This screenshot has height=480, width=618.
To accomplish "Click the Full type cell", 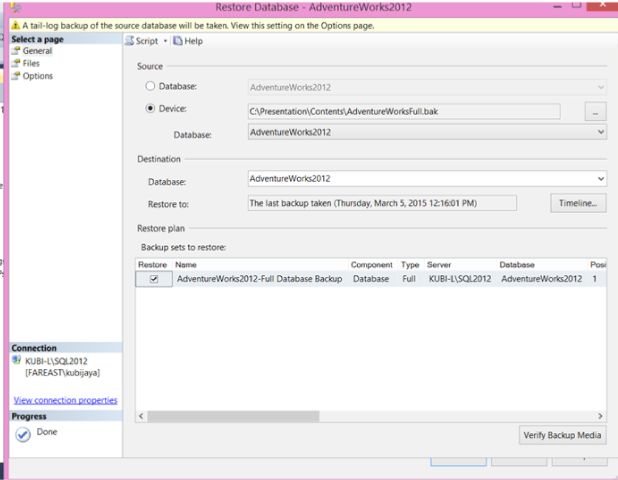I will [x=409, y=279].
